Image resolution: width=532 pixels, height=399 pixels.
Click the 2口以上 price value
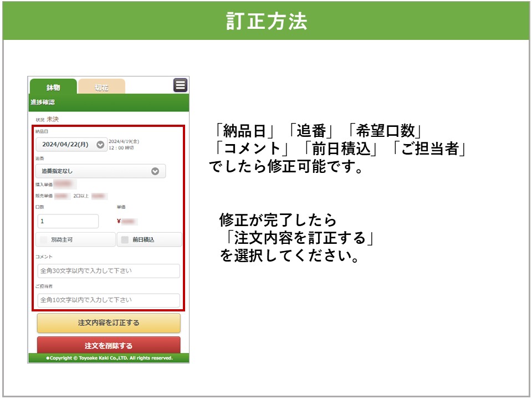click(x=99, y=196)
